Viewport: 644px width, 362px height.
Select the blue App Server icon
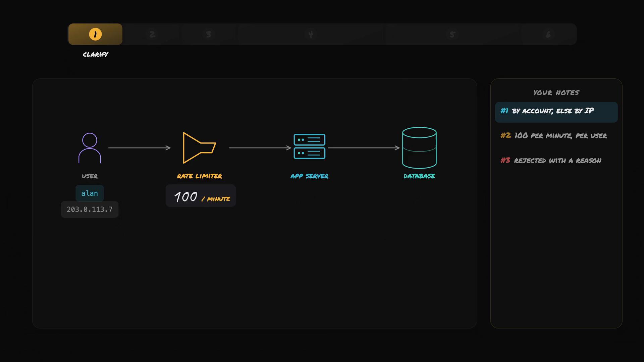pyautogui.click(x=309, y=146)
